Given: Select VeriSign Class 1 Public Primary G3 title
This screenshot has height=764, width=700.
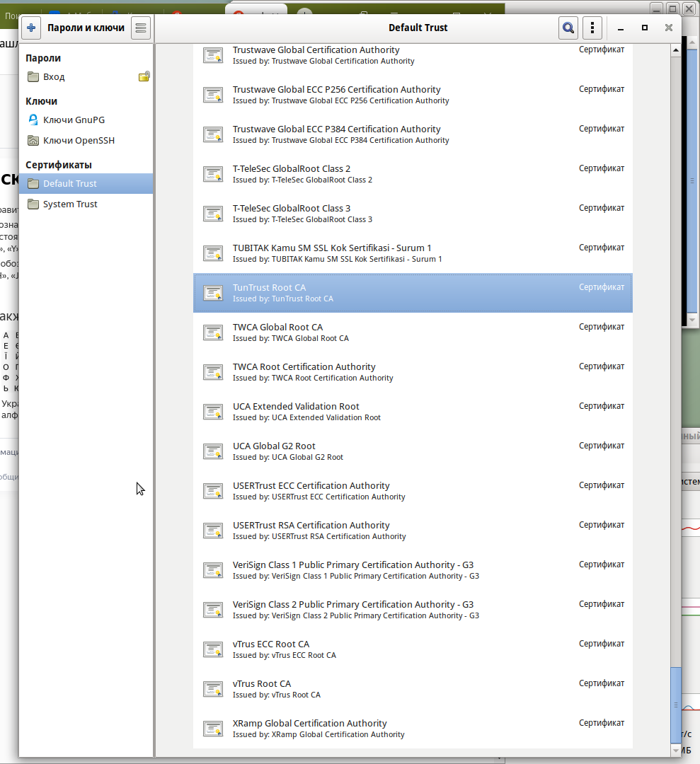Looking at the screenshot, I should pyautogui.click(x=353, y=565).
